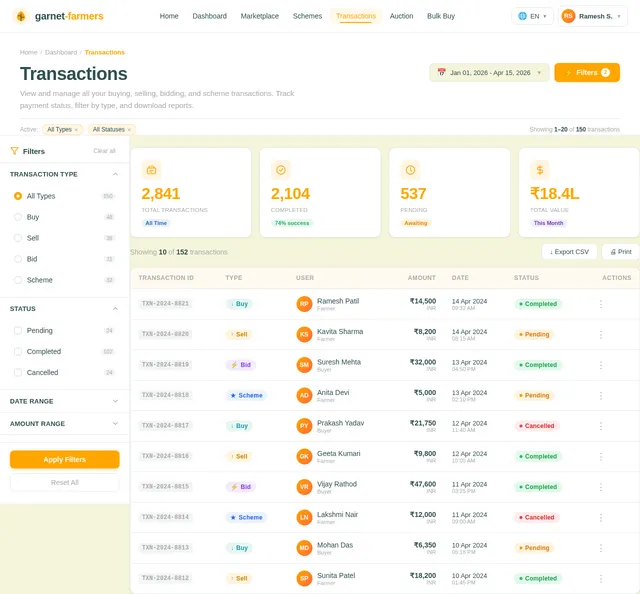Image resolution: width=640 pixels, height=594 pixels.
Task: Open the Auction nav tab
Action: coord(401,16)
